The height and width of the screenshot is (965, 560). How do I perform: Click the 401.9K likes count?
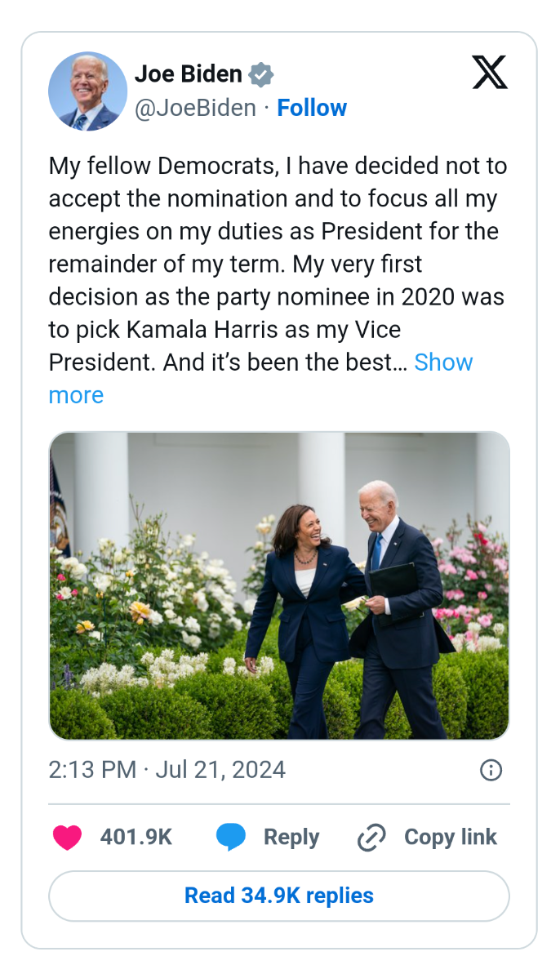136,838
